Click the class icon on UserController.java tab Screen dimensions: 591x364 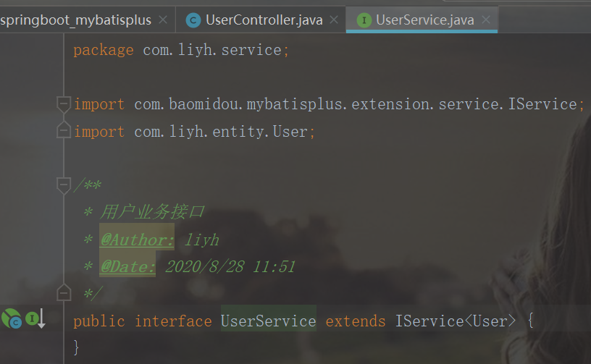(x=193, y=20)
